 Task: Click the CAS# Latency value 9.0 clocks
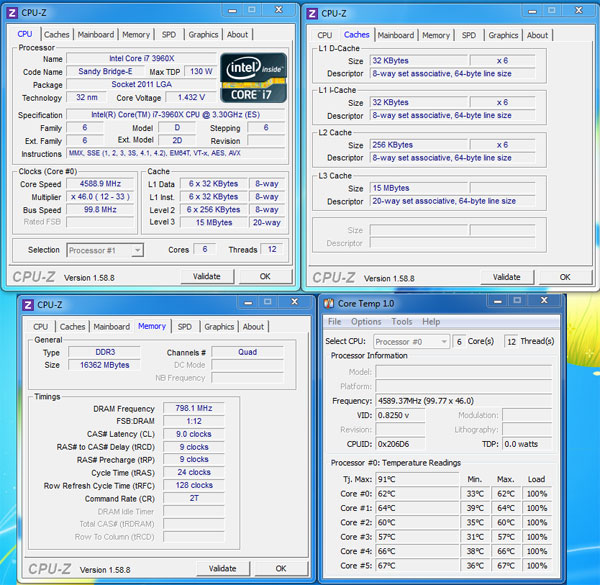tap(194, 434)
